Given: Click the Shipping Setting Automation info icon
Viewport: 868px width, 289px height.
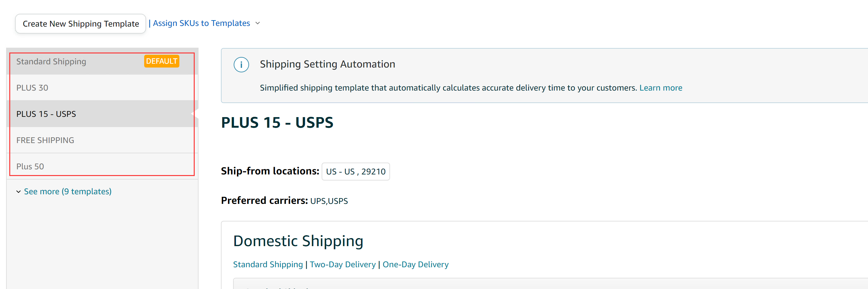Looking at the screenshot, I should 241,65.
